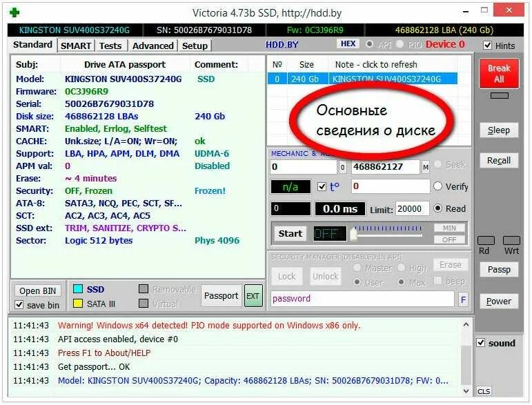
Task: Click the Passport button
Action: (221, 296)
